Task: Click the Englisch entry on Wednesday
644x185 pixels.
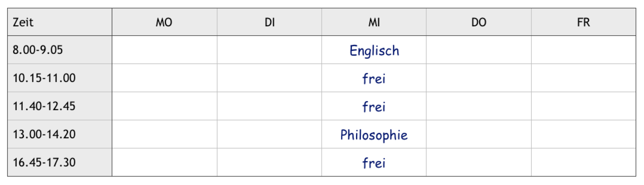Action: (x=374, y=50)
